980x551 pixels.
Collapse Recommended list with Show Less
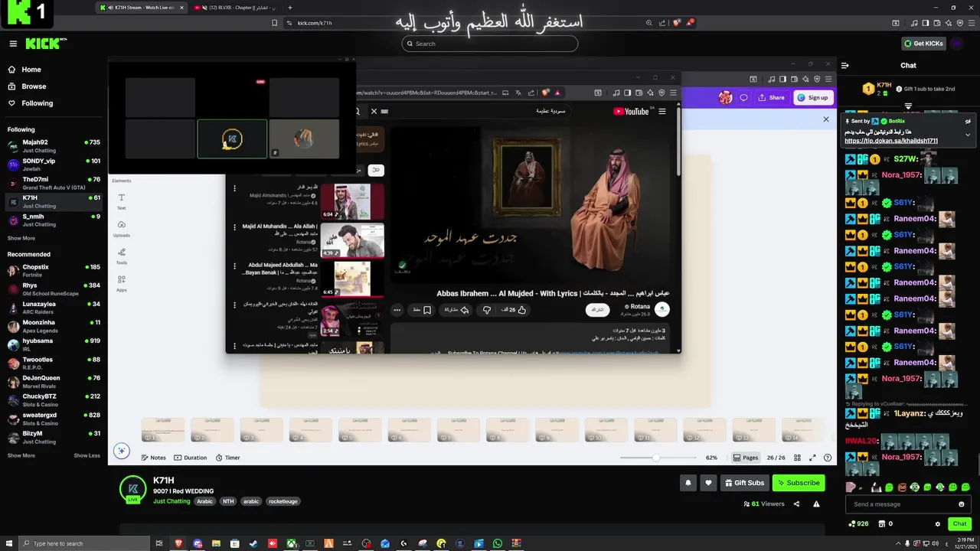tap(87, 455)
